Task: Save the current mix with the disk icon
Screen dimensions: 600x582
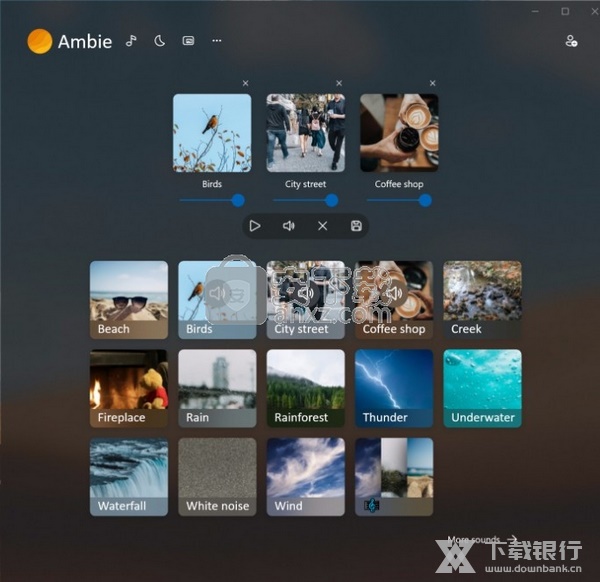Action: click(x=356, y=226)
